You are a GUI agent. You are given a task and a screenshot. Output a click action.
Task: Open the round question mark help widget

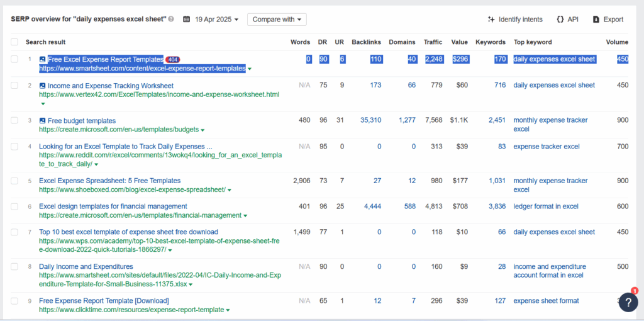628,301
